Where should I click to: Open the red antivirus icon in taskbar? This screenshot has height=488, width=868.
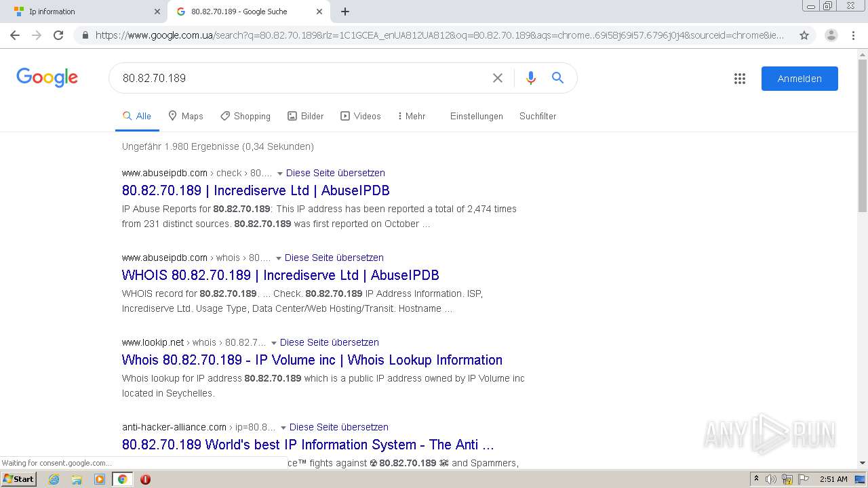coord(145,479)
